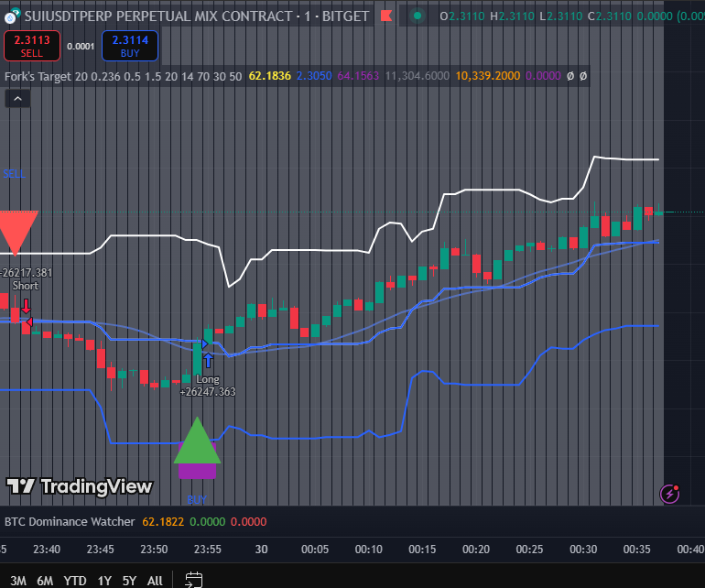
Task: Click the purple lightning bolt icon
Action: pyautogui.click(x=669, y=494)
